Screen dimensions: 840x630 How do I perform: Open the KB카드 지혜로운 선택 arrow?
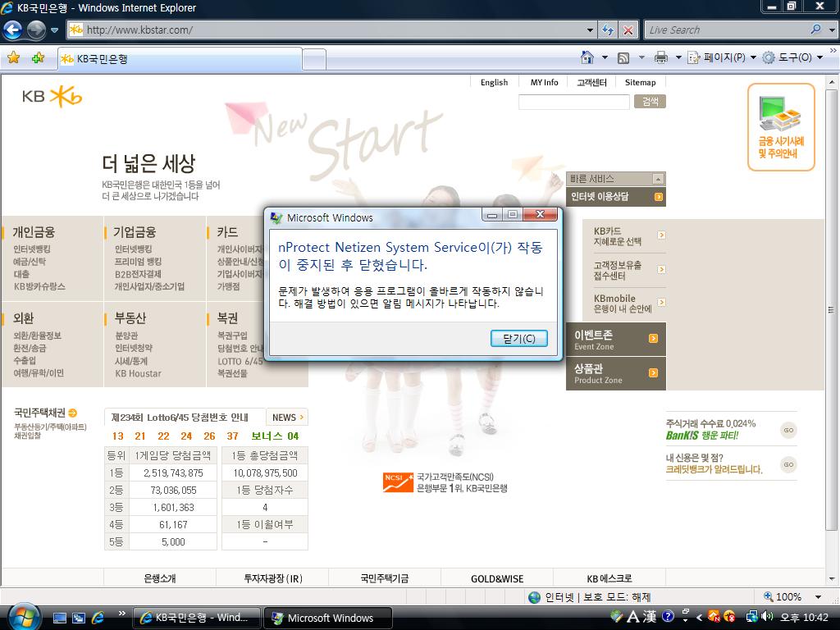tap(661, 235)
